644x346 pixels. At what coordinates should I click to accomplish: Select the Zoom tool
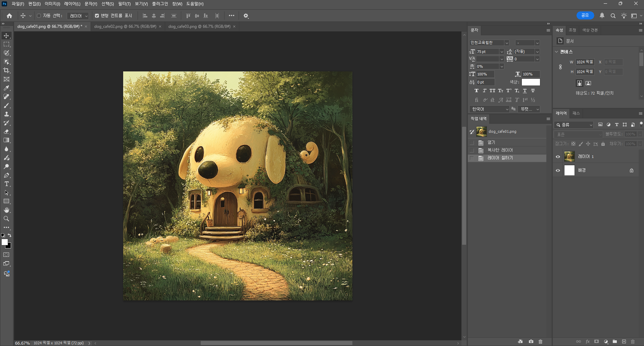6,219
